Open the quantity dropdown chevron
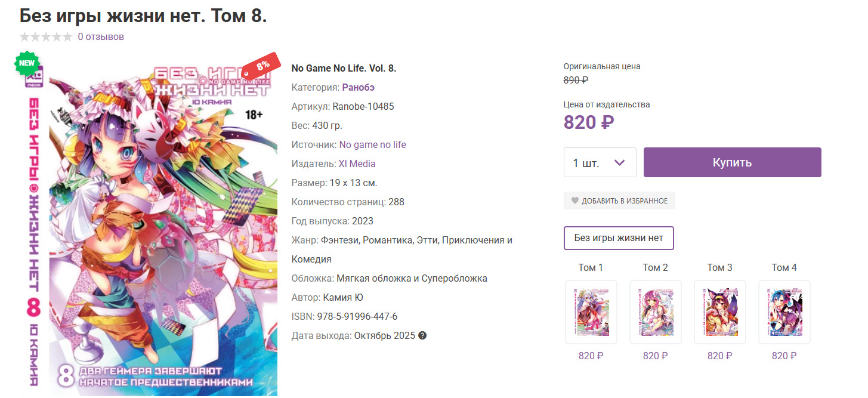 pyautogui.click(x=619, y=162)
